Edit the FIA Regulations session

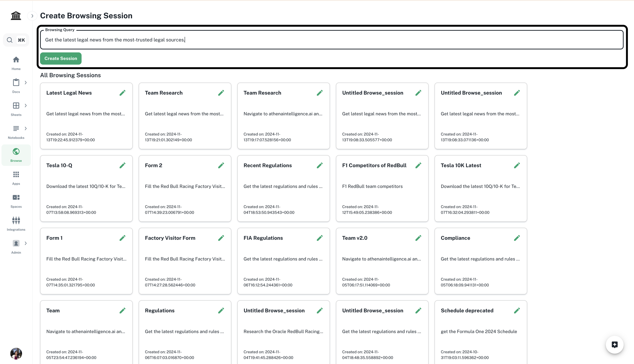point(320,238)
